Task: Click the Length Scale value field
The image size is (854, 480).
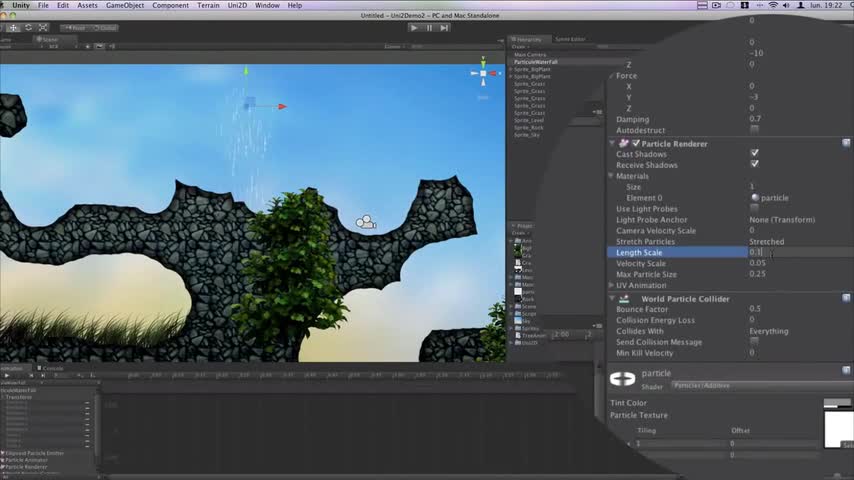Action: 801,252
